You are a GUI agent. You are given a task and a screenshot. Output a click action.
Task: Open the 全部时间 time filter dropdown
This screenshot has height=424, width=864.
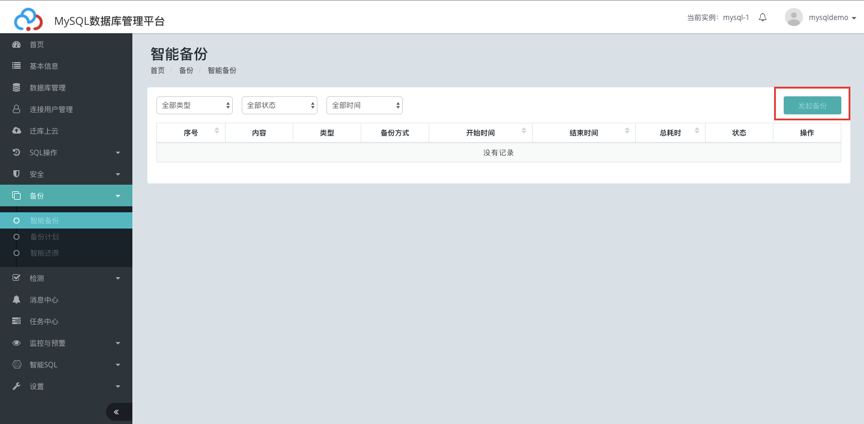(x=364, y=105)
